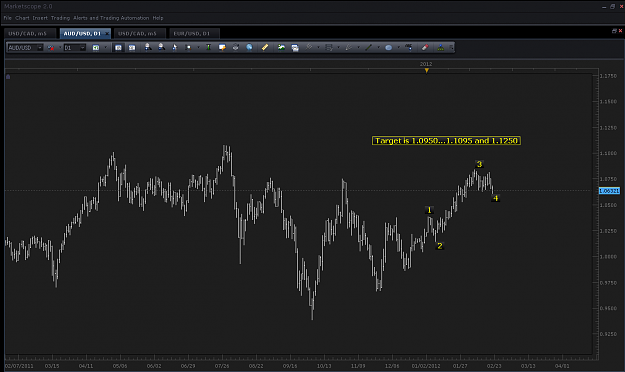The height and width of the screenshot is (372, 625).
Task: Close the inner chart window with red X
Action: point(620,31)
